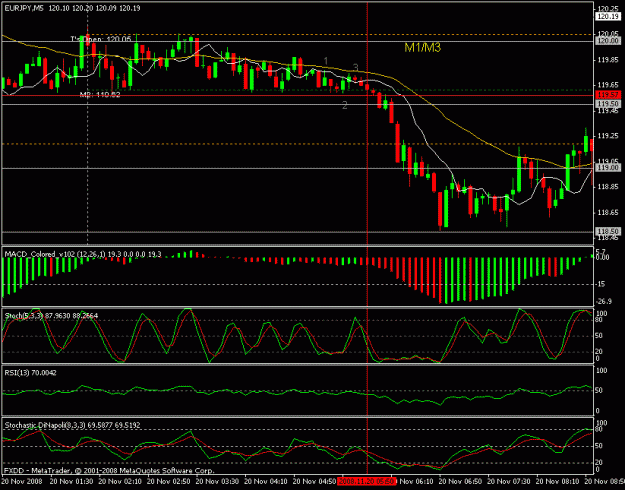
Task: Select the 20 Nov 08:10 time label
Action: click(x=558, y=481)
